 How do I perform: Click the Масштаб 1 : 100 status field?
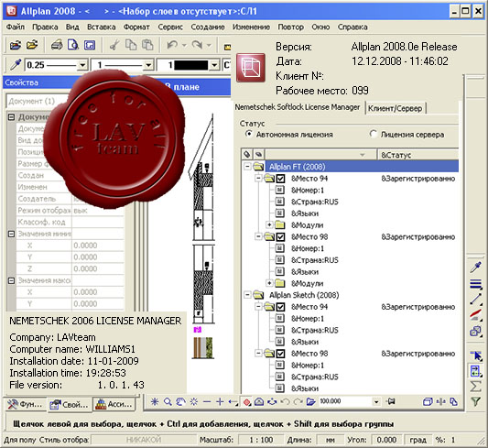click(261, 440)
